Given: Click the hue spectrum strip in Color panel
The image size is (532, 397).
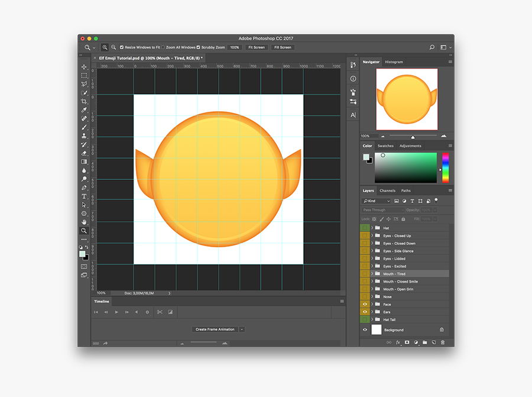Looking at the screenshot, I should (445, 167).
